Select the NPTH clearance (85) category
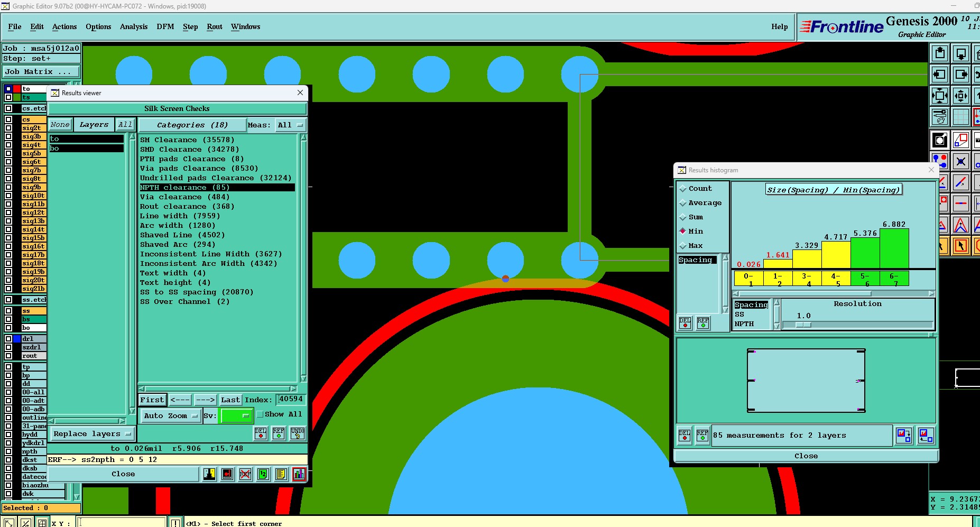 pyautogui.click(x=217, y=188)
